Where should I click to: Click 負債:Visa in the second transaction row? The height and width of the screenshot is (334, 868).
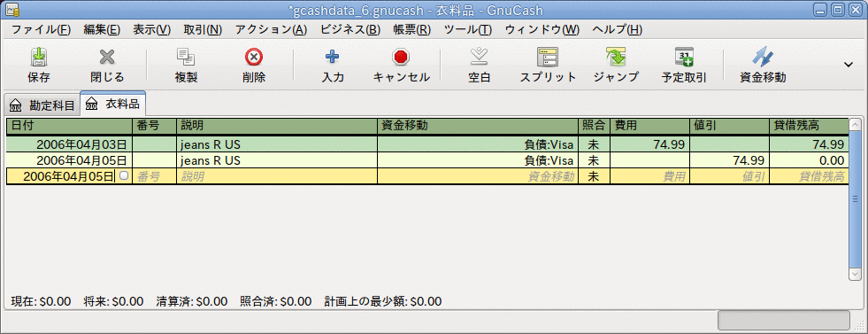[478, 160]
